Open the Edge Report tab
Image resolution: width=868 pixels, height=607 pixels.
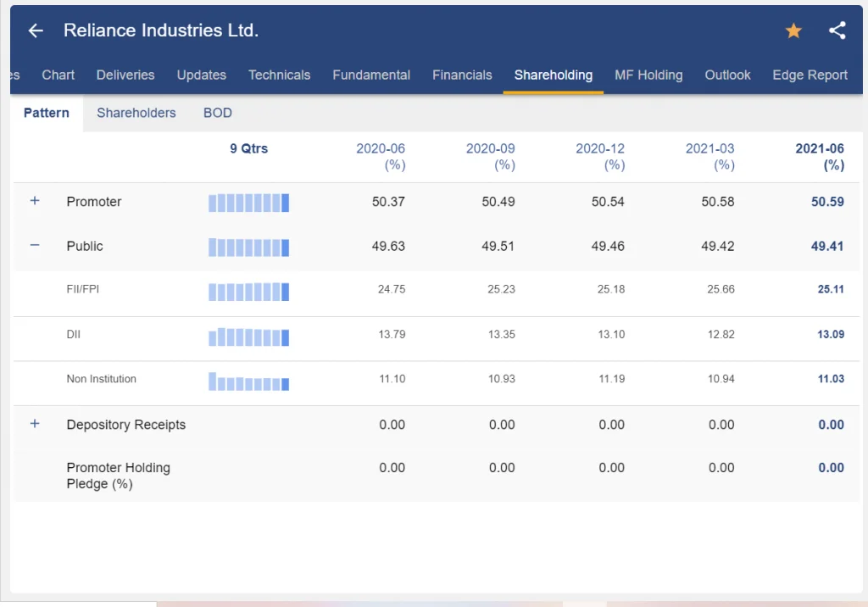click(810, 75)
